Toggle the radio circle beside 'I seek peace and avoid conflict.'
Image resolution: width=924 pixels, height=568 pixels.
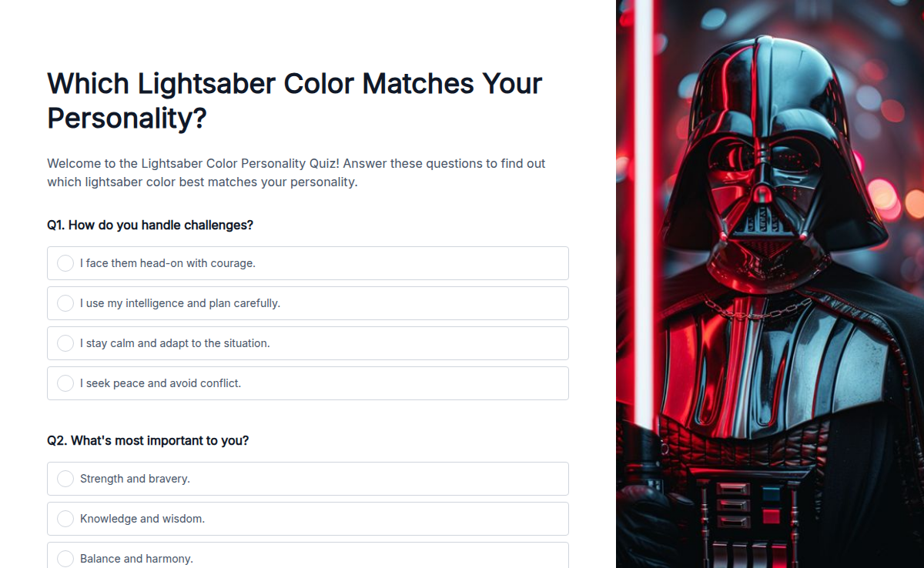tap(65, 383)
